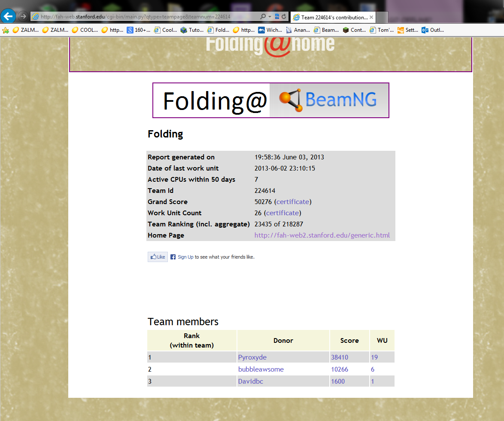Click the browser forward arrow button
504x421 pixels.
tap(23, 16)
